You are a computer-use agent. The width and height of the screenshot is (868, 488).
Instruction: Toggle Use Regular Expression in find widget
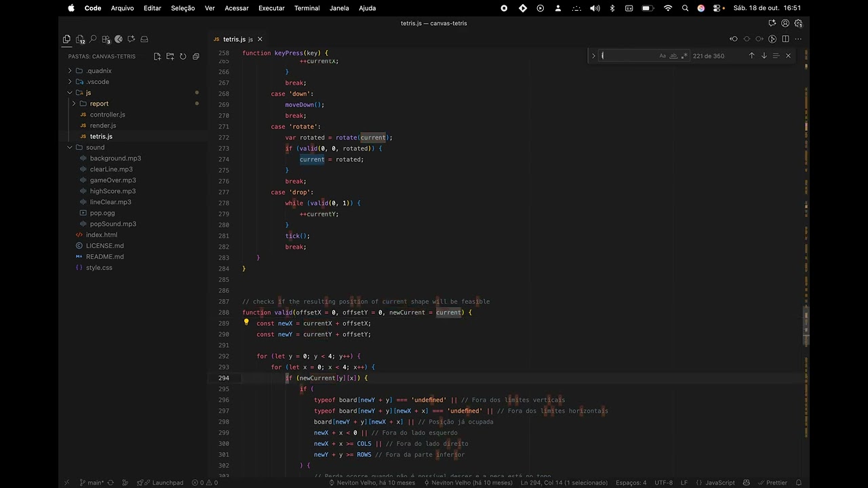click(x=684, y=56)
